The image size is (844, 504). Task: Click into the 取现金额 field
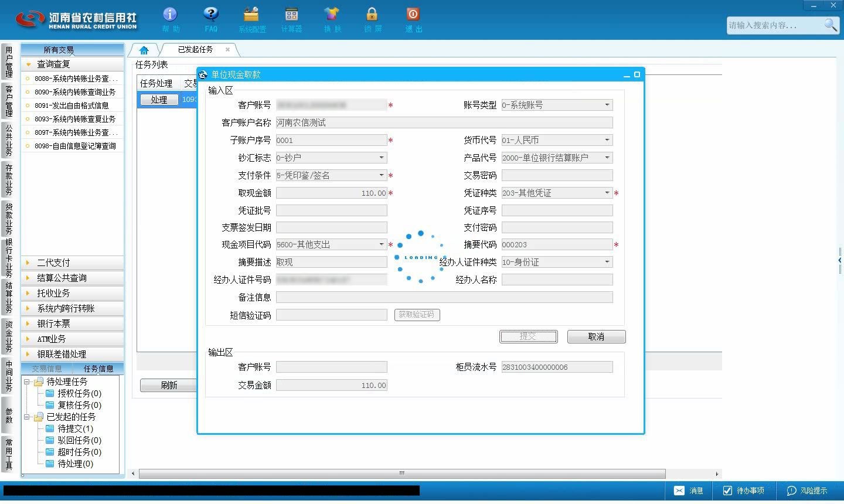coord(332,193)
